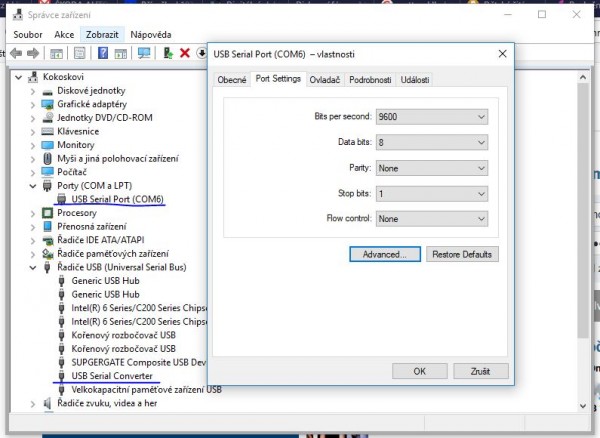This screenshot has height=438, width=600.
Task: Open the Data bits dropdown
Action: pos(432,143)
